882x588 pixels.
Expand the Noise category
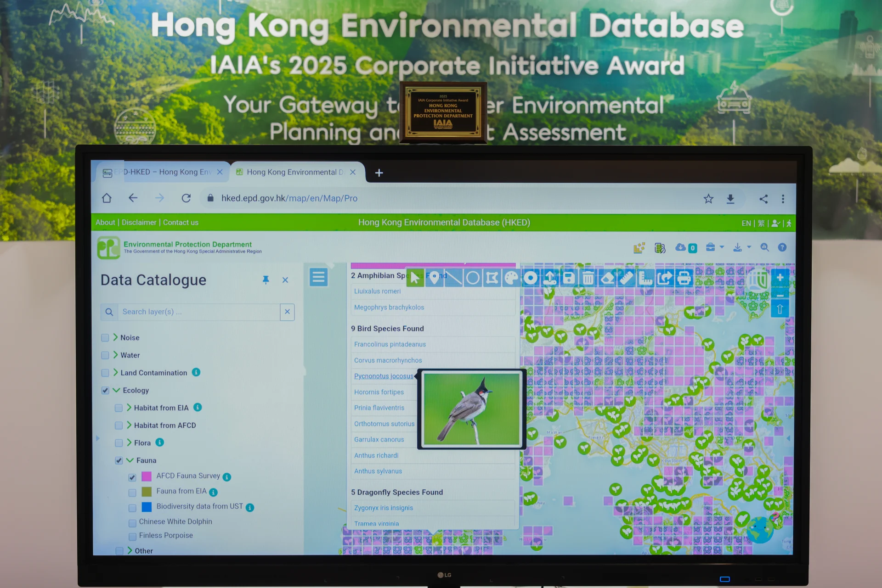(x=115, y=337)
